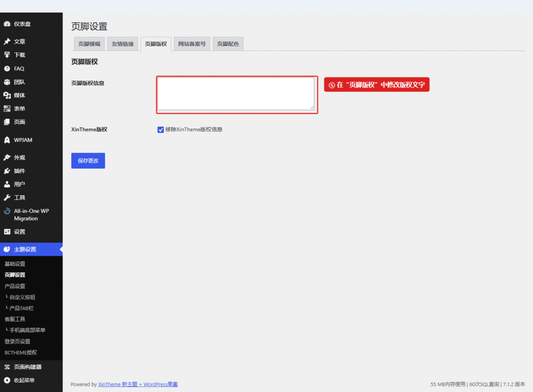Click the settings icon beside 设置
Viewport: 533px width, 392px height.
click(7, 232)
